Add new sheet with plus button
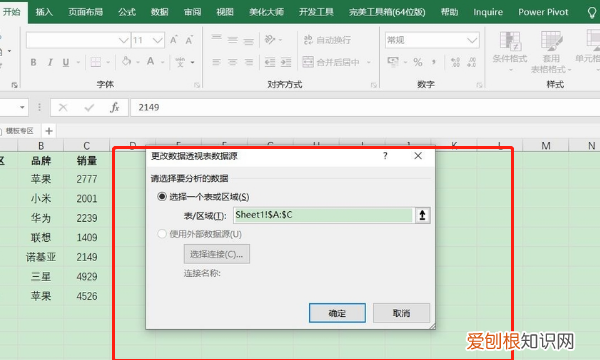 pos(49,131)
